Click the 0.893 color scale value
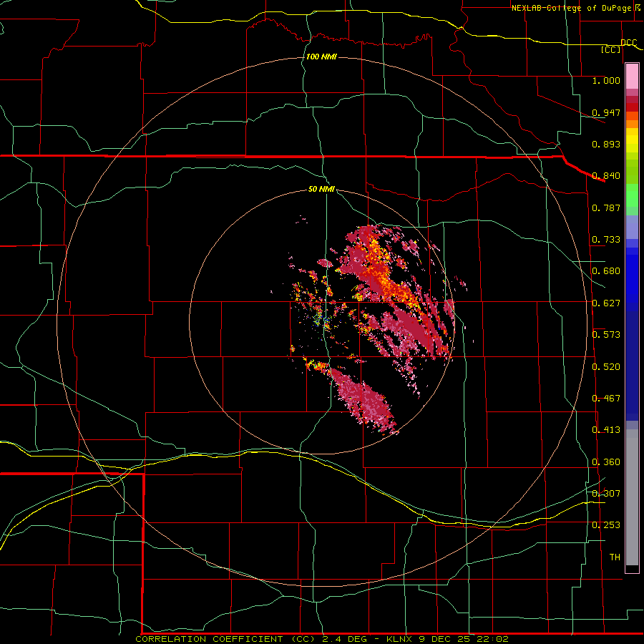 pos(606,144)
